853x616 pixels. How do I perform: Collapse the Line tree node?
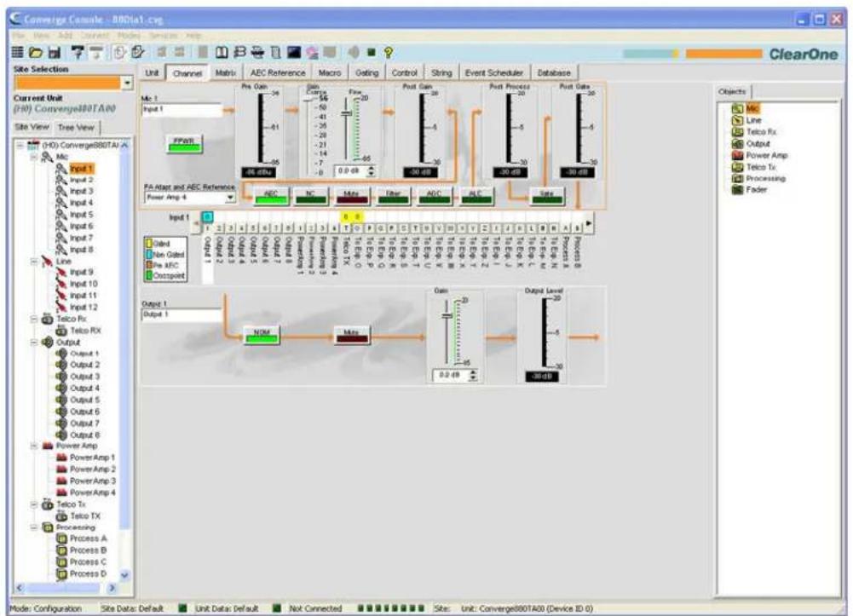pos(34,262)
